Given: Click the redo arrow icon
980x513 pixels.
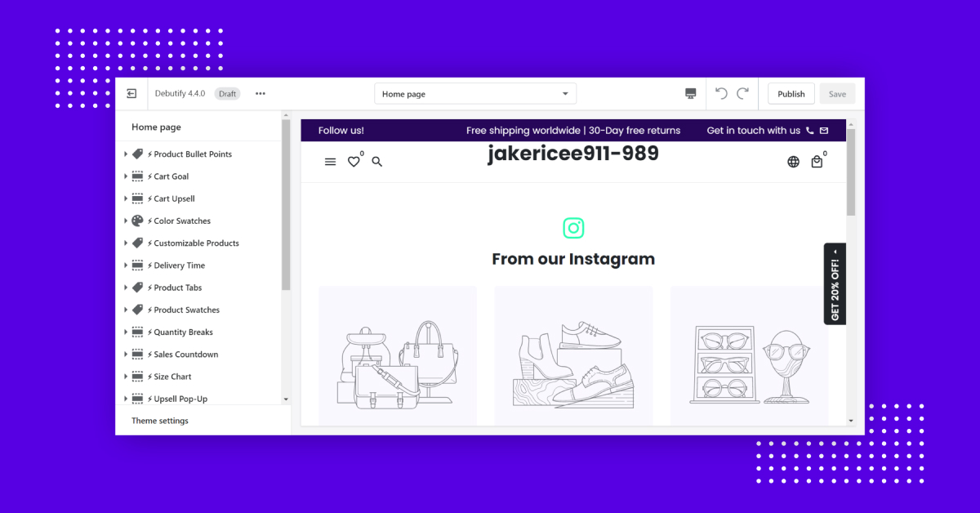Looking at the screenshot, I should point(742,93).
